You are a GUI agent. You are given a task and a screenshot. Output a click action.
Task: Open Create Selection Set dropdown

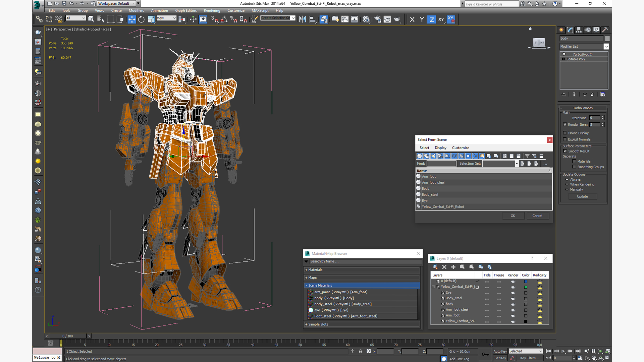278,18
